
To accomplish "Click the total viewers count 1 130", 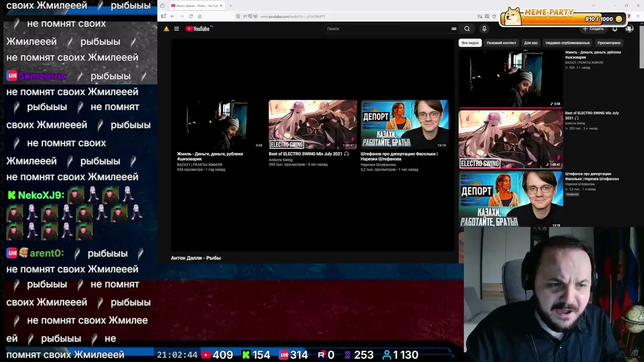I will point(406,355).
